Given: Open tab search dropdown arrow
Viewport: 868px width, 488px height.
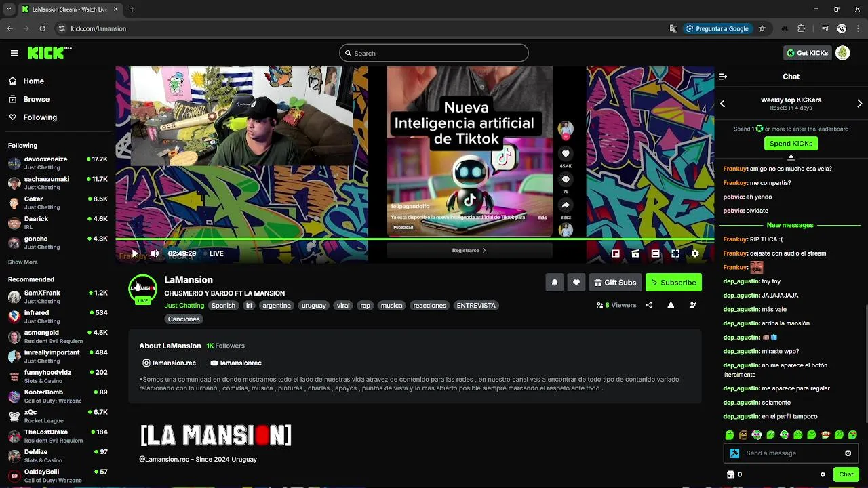Looking at the screenshot, I should pos(9,9).
